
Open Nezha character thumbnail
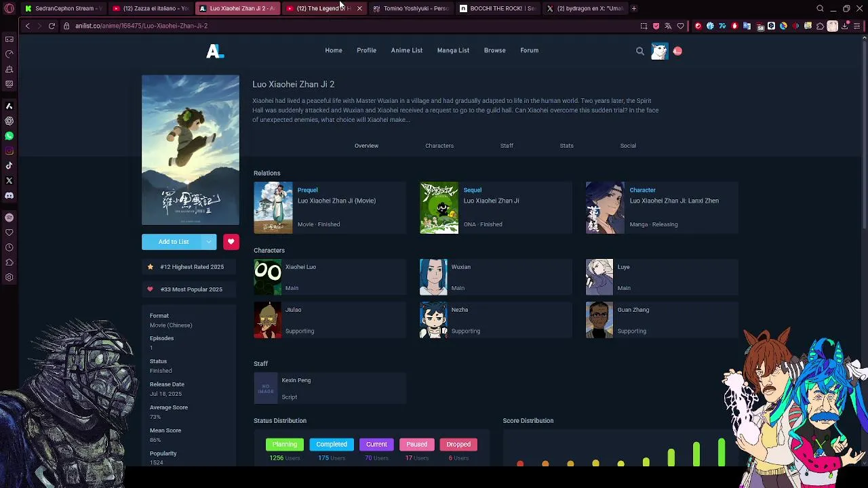pyautogui.click(x=433, y=320)
